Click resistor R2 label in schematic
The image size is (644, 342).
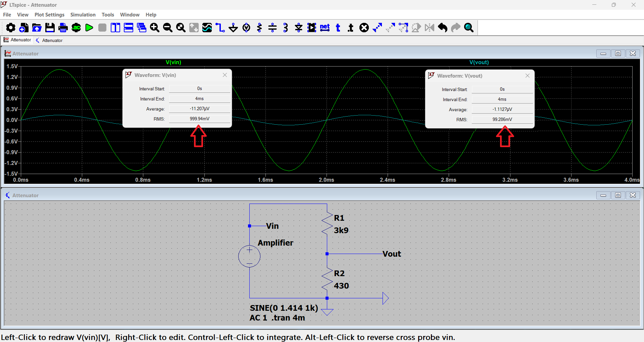339,273
